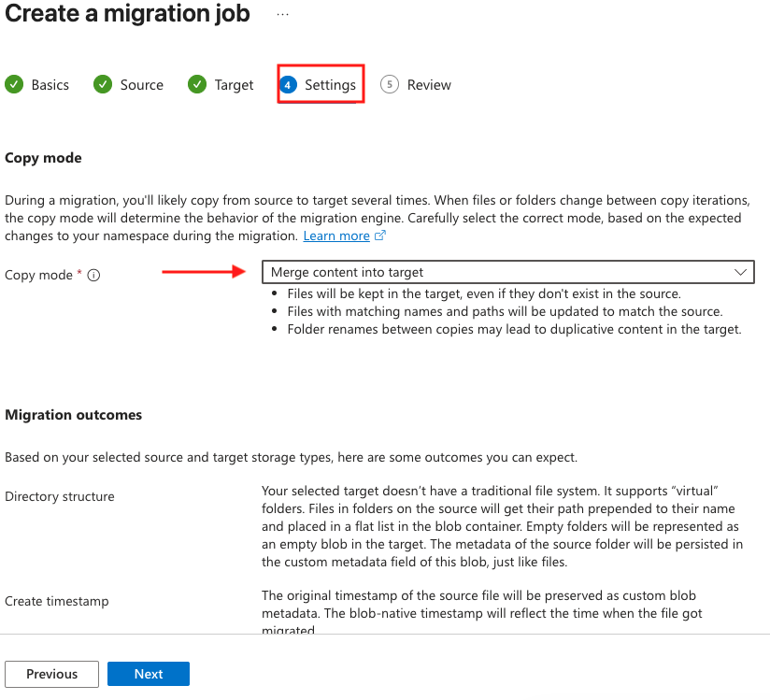
Task: Go to the Basics step label
Action: tap(50, 85)
